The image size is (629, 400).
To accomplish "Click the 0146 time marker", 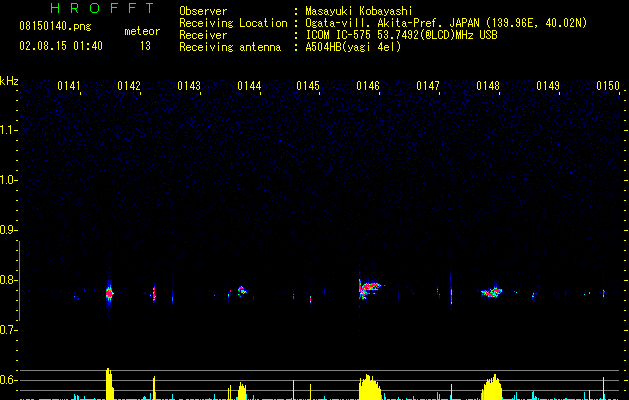I will click(x=368, y=86).
